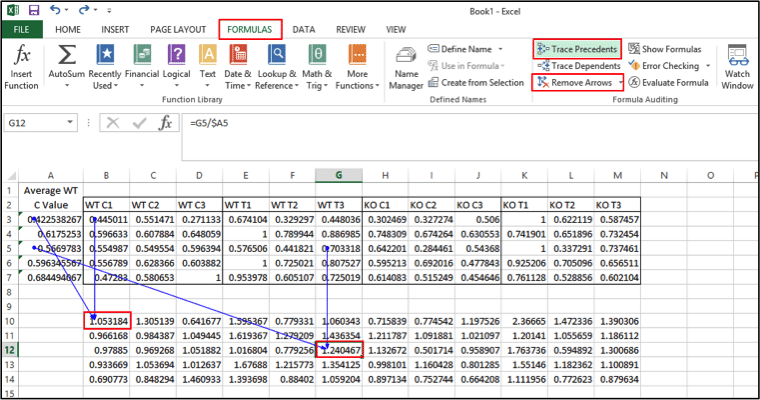
Task: Open More Functions icon
Action: pyautogui.click(x=357, y=54)
